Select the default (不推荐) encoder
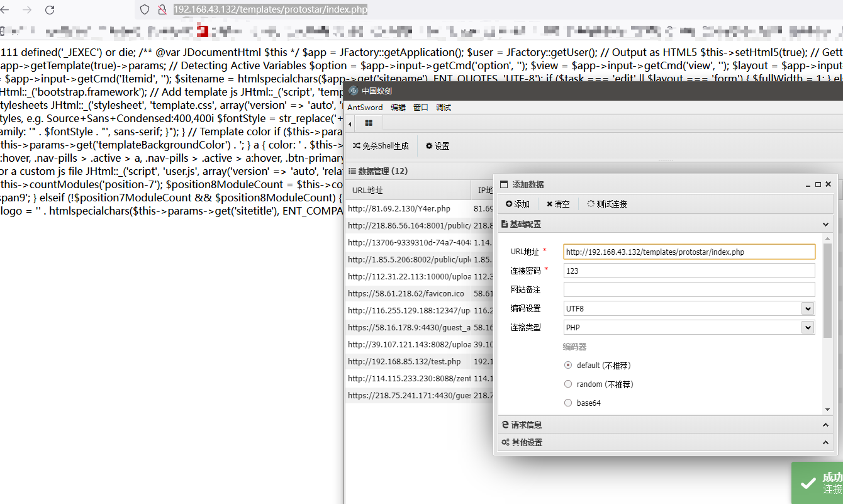The image size is (843, 504). (568, 365)
